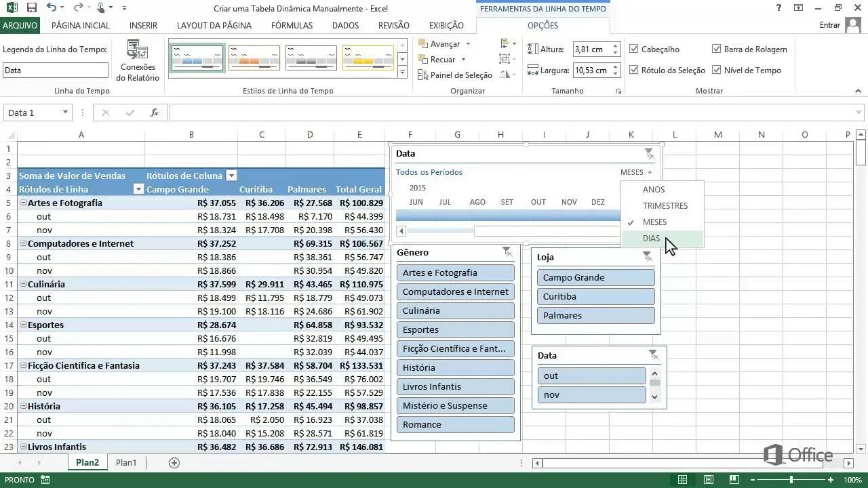Switch to Plan1 sheet tab

click(126, 462)
